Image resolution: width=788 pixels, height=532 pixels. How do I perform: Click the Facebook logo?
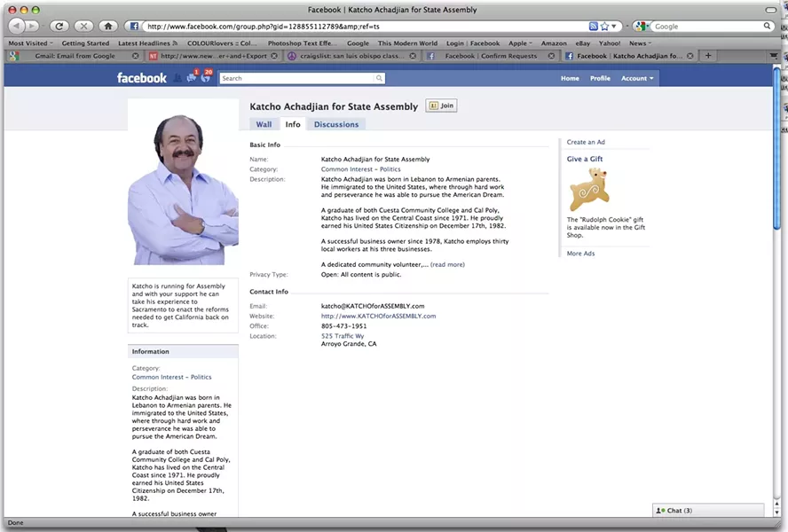click(142, 78)
